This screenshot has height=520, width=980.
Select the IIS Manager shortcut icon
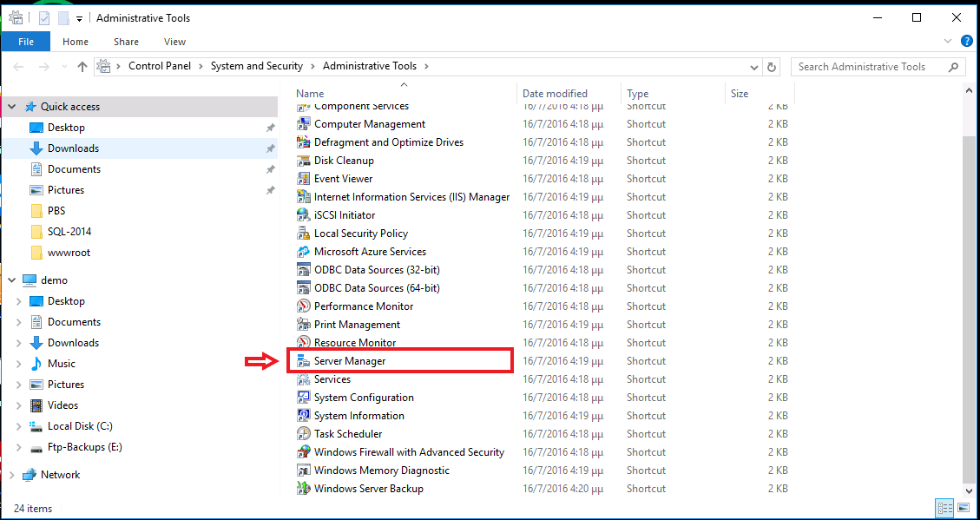pyautogui.click(x=304, y=197)
